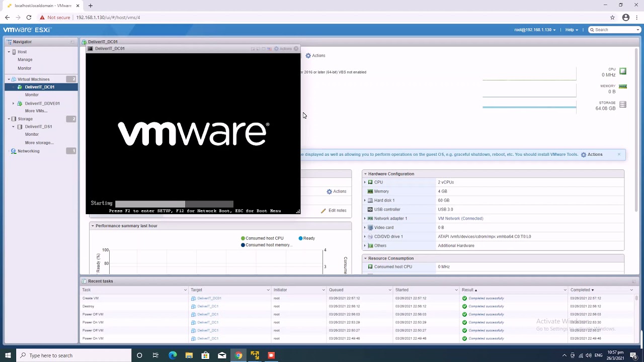The image size is (644, 362).
Task: Select the DeliverIT_DC01 navigator item
Action: pos(41,87)
